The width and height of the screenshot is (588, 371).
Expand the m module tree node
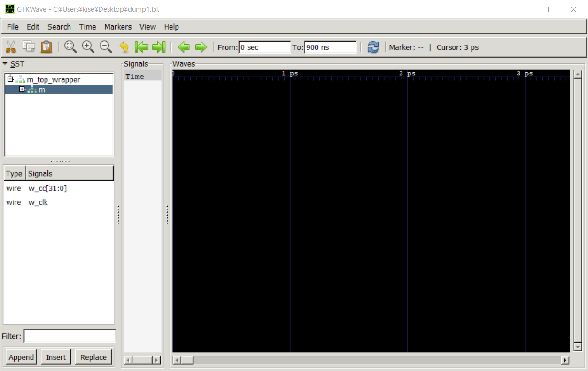coord(22,89)
